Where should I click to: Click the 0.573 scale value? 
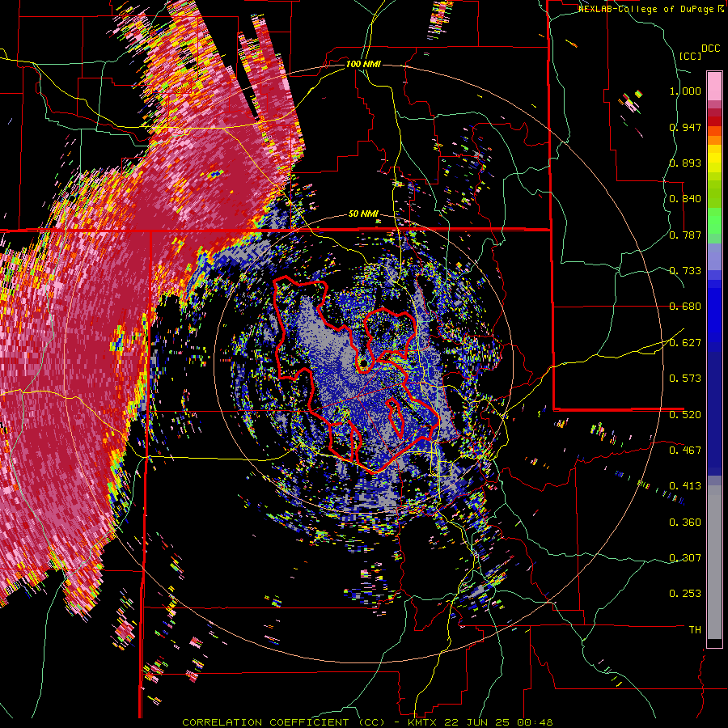(x=685, y=379)
